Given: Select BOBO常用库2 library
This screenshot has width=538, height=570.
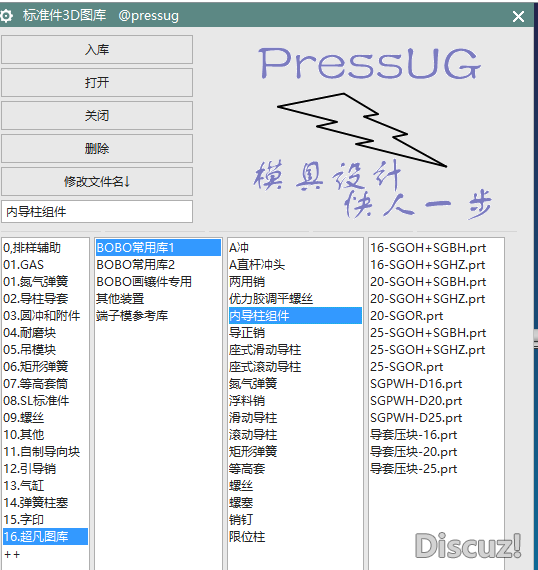Looking at the screenshot, I should tap(158, 265).
